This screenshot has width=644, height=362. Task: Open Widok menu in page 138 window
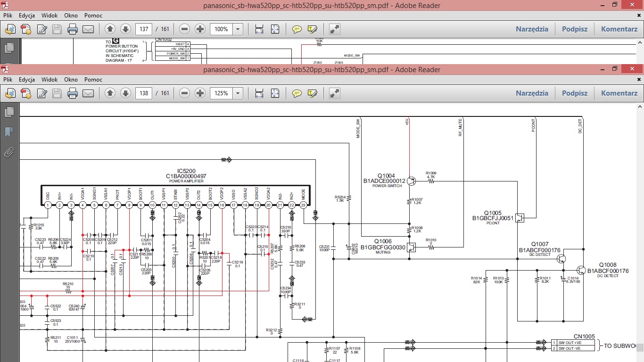point(50,80)
